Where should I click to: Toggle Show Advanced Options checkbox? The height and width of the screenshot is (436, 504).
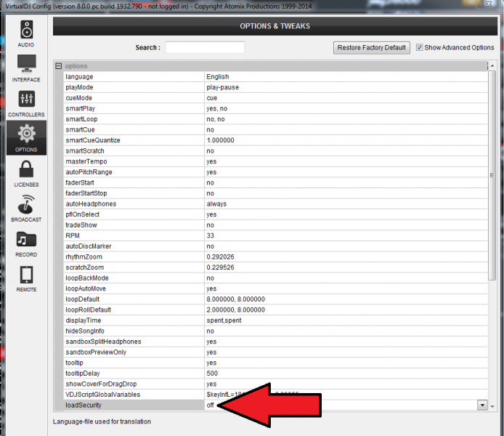(419, 47)
